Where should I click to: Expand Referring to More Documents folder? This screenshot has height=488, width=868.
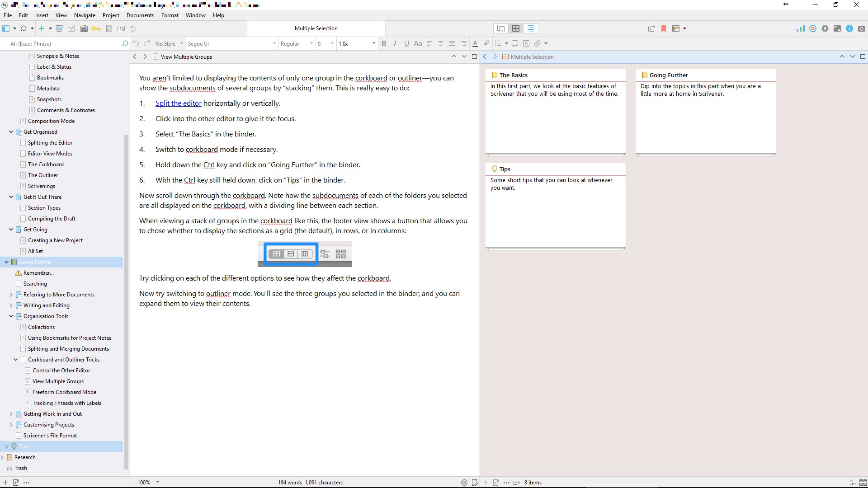click(x=11, y=295)
